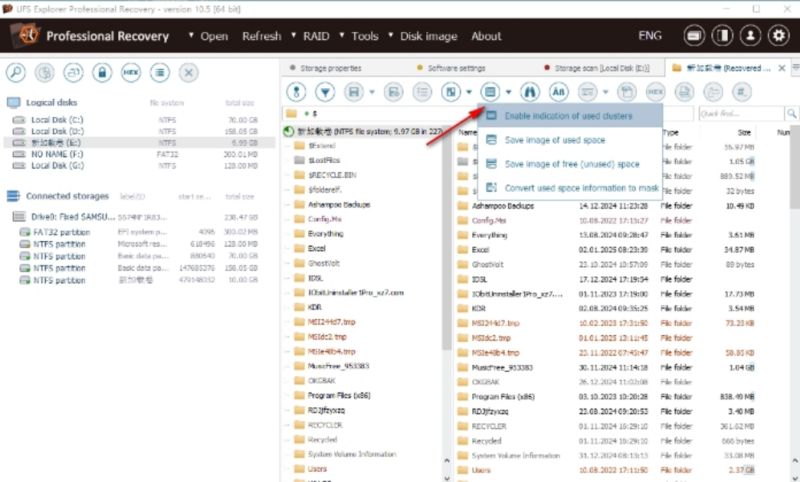
Task: Switch to the Storage properties tab
Action: (326, 68)
